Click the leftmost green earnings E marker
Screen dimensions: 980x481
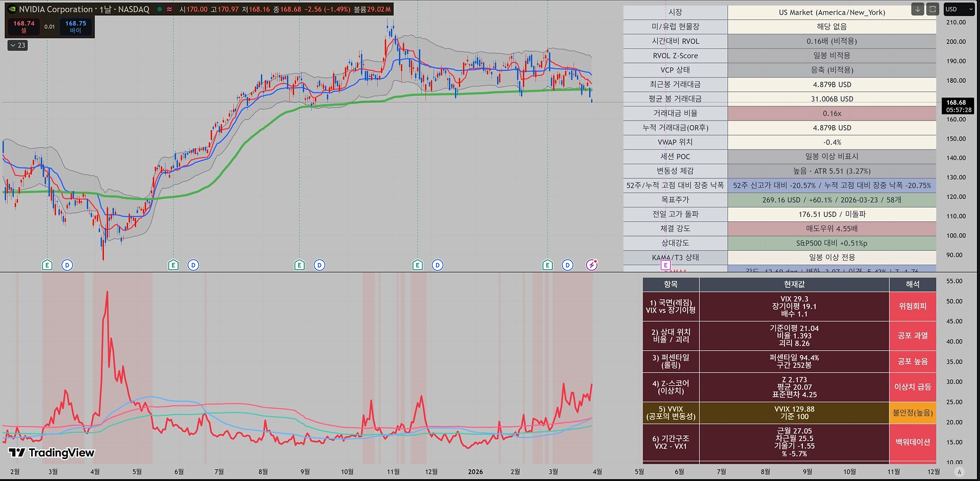pos(47,265)
